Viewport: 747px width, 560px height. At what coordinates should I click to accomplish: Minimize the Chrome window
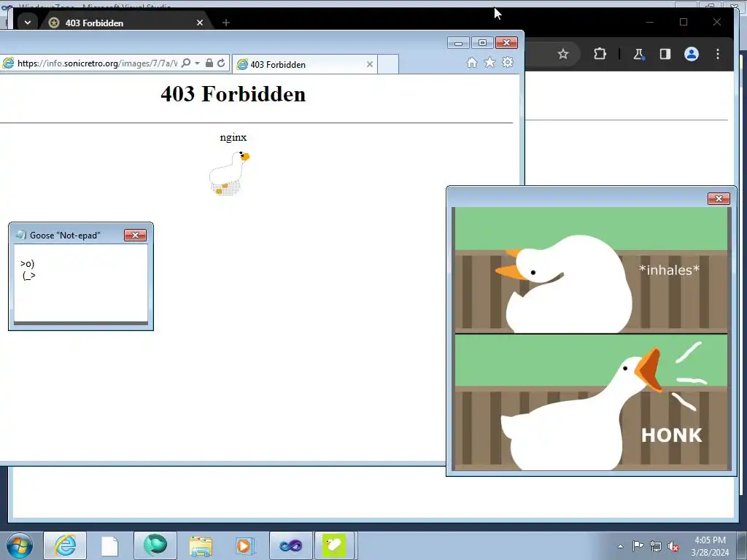(650, 22)
